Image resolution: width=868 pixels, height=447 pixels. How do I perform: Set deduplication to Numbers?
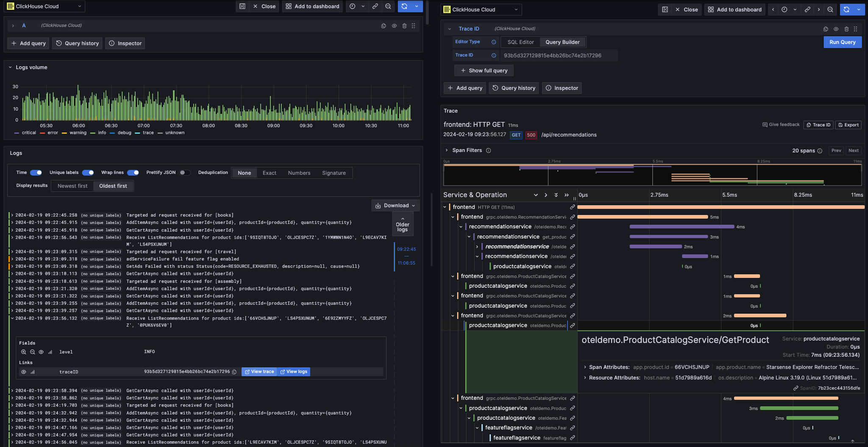pos(299,173)
